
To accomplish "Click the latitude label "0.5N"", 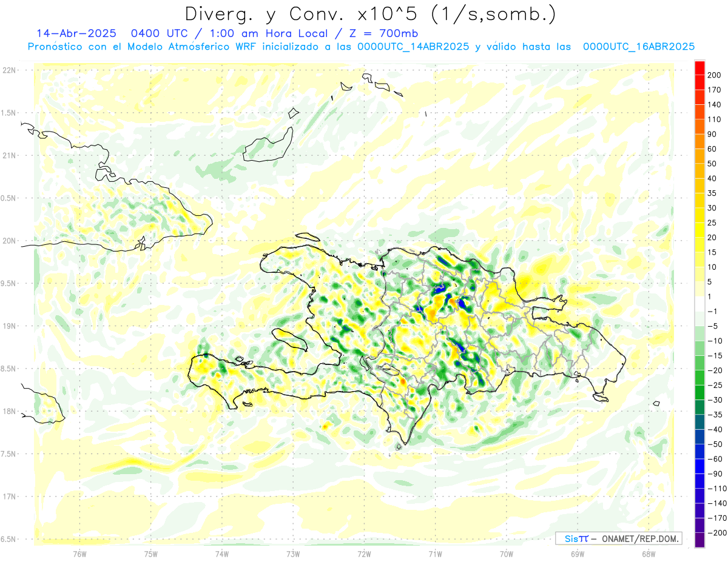I will tap(8, 198).
